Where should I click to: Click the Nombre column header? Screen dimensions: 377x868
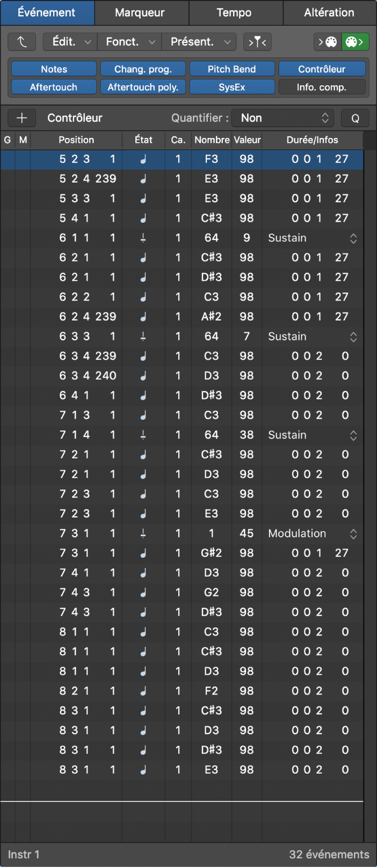212,140
